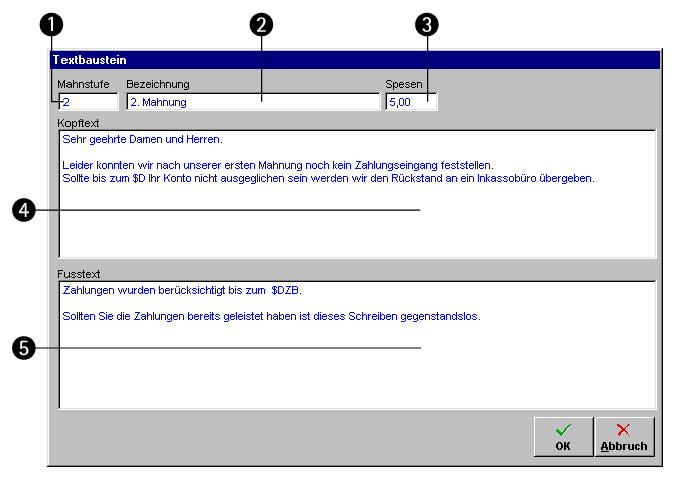The image size is (676, 482).
Task: Focus the Mahnstufe input field
Action: [88, 102]
